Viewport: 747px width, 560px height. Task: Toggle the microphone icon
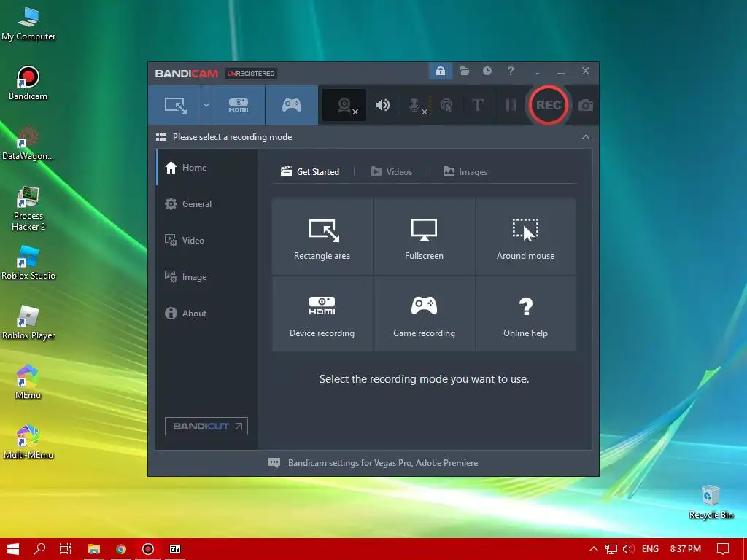click(x=415, y=105)
